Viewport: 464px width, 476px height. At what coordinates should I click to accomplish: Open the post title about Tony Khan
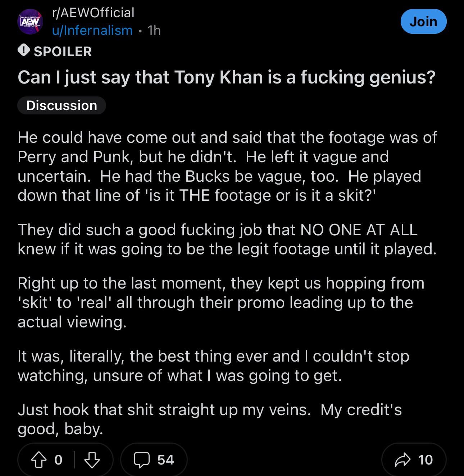(227, 77)
